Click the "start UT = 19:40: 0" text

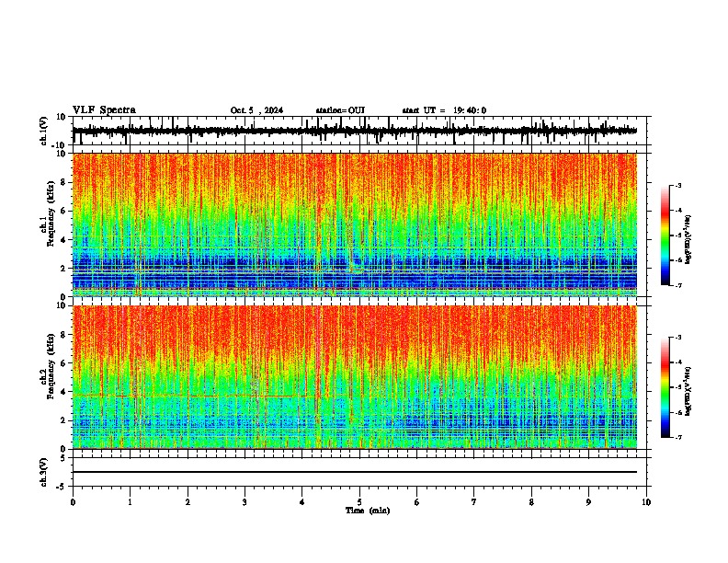coord(444,110)
